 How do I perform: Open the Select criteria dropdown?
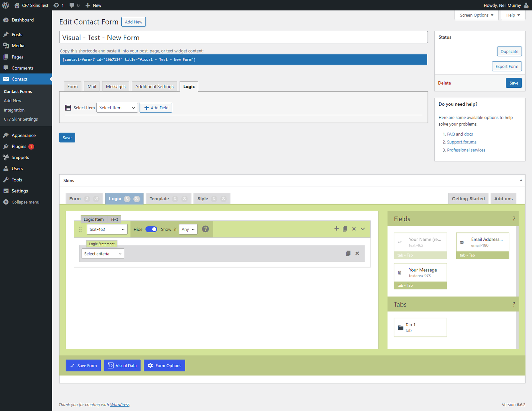pyautogui.click(x=103, y=254)
